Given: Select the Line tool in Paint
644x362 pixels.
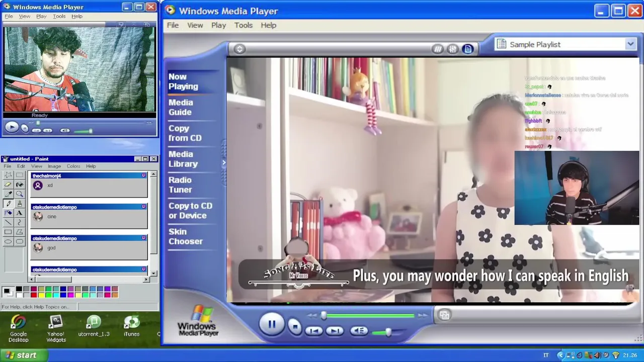Looking at the screenshot, I should point(8,222).
